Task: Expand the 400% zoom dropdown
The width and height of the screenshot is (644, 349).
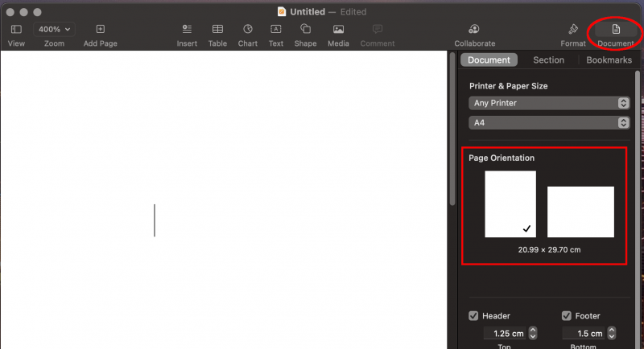Action: 54,29
